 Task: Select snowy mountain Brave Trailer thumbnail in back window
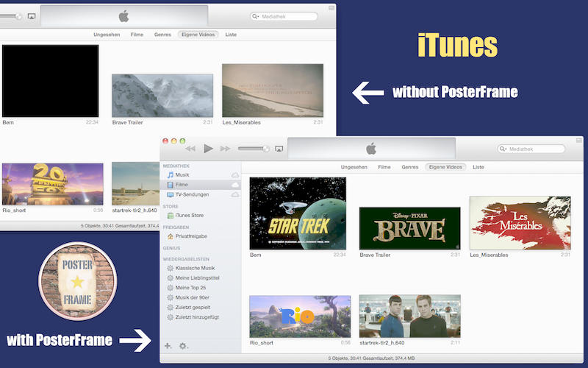tap(162, 96)
